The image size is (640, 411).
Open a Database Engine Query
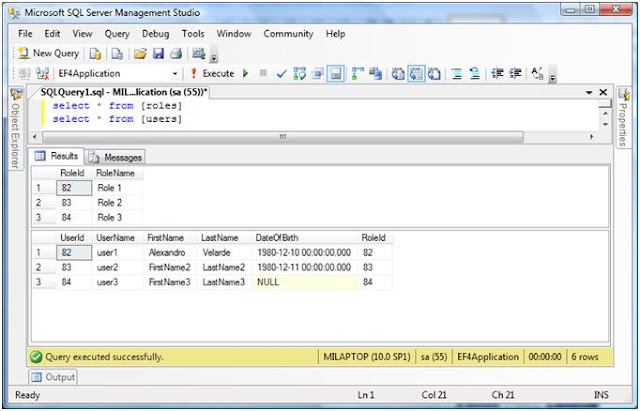[95, 53]
